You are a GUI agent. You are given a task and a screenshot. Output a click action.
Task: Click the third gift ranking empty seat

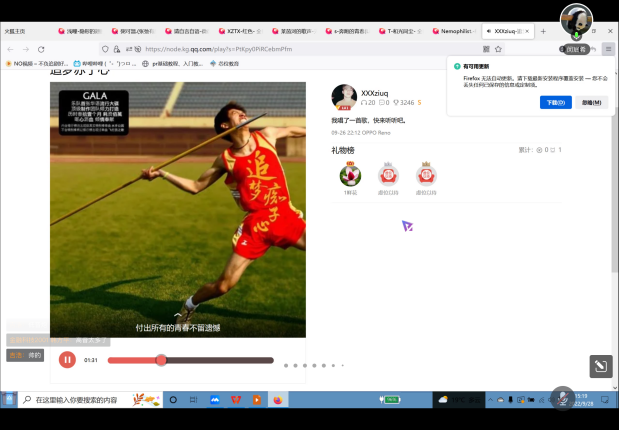click(x=426, y=174)
